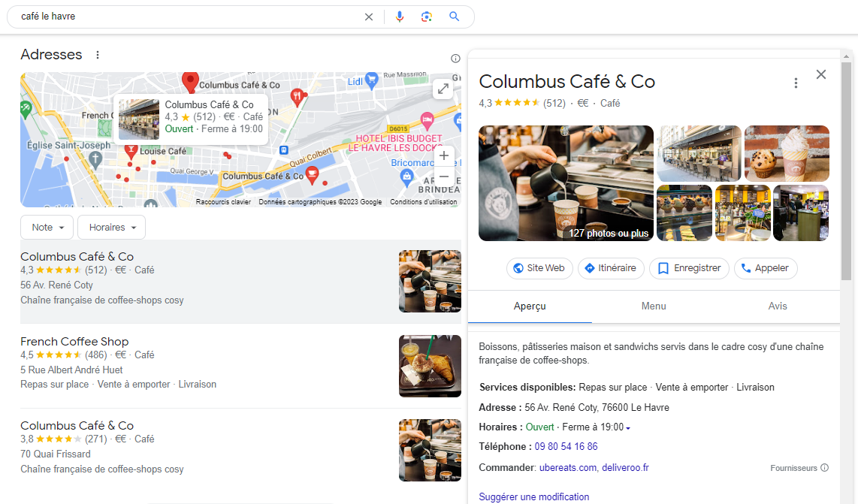
Task: Click the Fournisseurs info icon
Action: point(823,467)
